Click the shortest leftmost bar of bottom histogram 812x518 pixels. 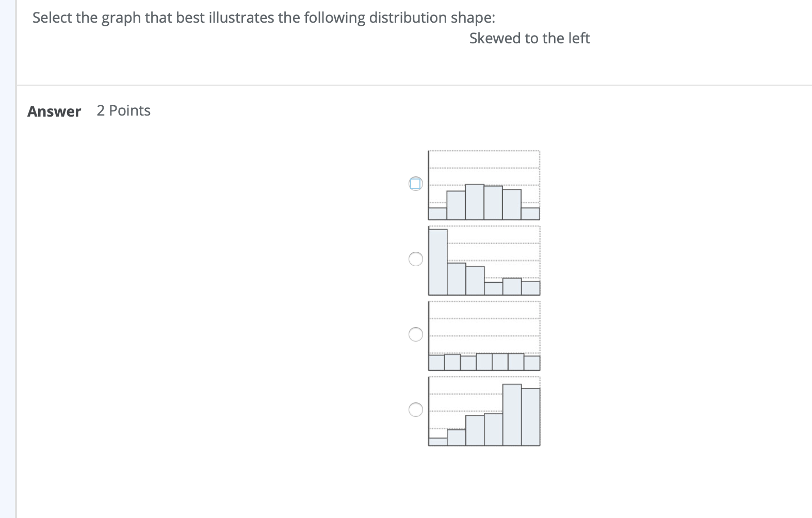[437, 442]
